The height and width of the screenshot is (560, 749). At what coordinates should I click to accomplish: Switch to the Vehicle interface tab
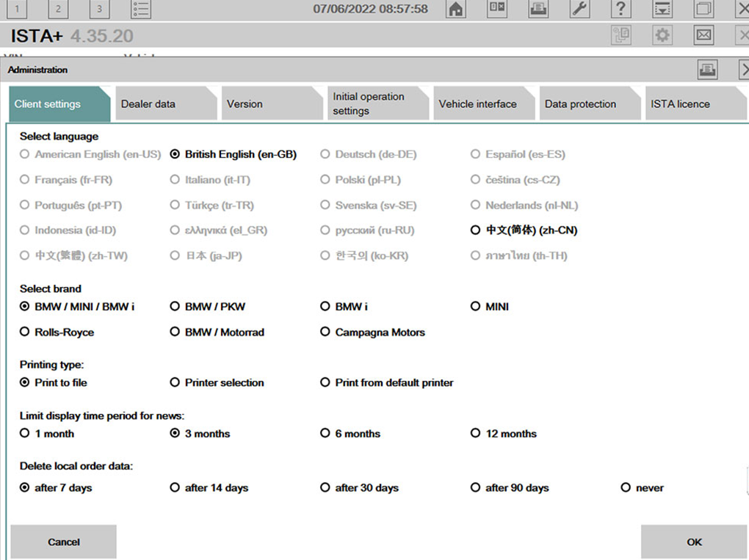coord(485,103)
